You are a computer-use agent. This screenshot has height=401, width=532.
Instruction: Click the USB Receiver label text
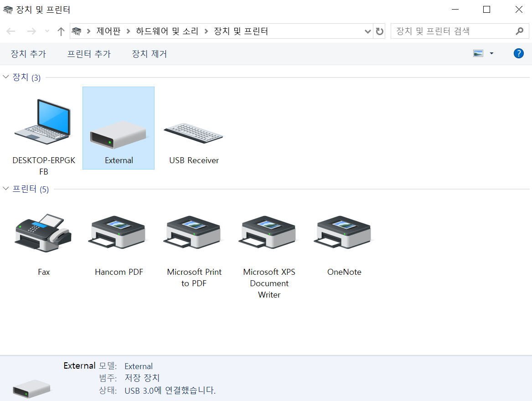(194, 160)
